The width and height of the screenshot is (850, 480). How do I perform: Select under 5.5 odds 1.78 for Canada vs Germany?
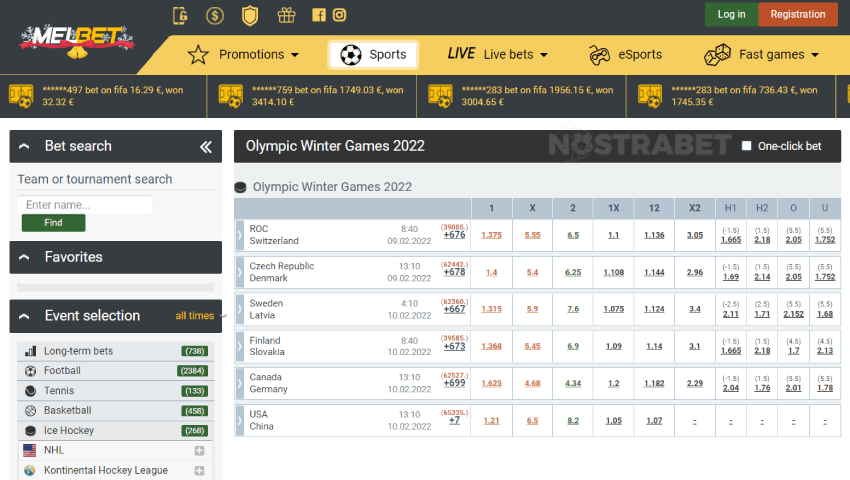[825, 388]
